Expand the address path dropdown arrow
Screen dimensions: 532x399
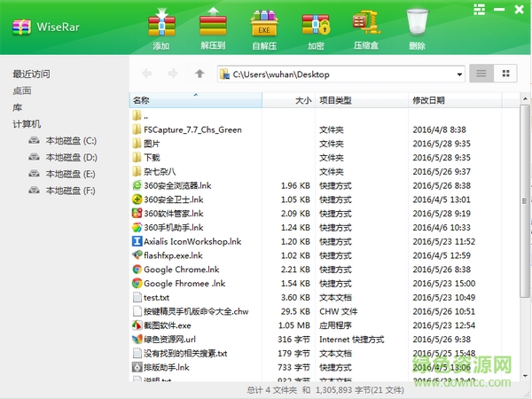[x=458, y=74]
